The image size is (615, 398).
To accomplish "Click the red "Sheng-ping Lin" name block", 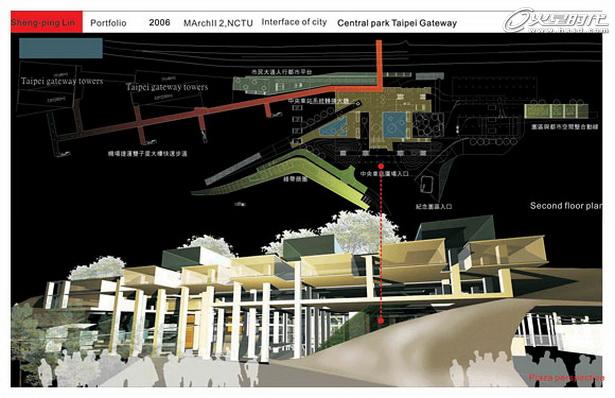I will click(x=47, y=22).
